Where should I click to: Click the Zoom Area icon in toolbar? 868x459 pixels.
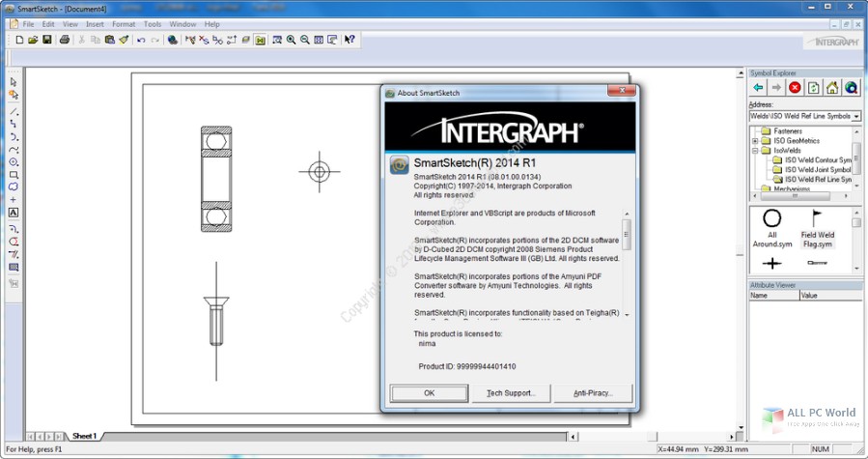tap(277, 40)
